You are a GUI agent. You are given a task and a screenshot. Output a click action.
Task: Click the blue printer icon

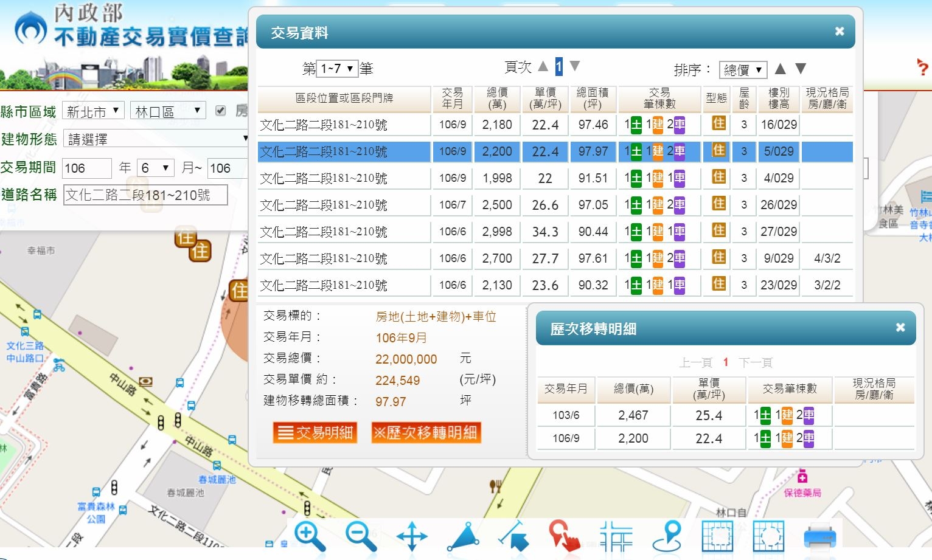[x=819, y=538]
